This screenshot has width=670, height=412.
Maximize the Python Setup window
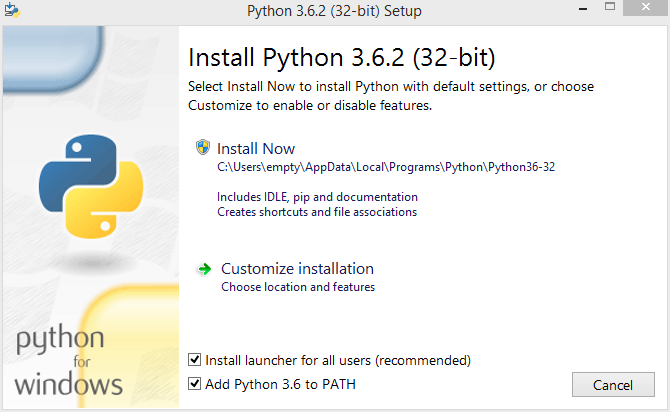coord(610,7)
